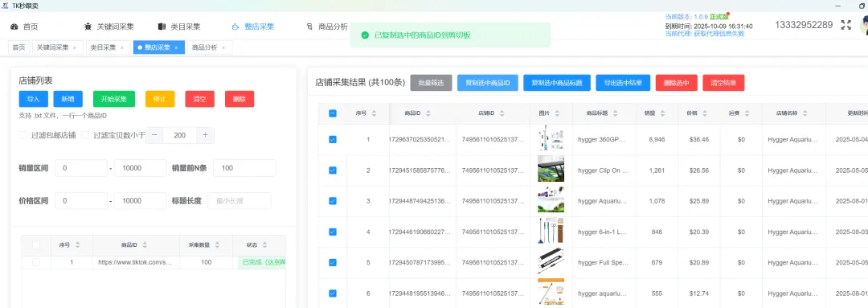Toggle the fullscreen icon near phone number
The height and width of the screenshot is (308, 868).
(845, 25)
